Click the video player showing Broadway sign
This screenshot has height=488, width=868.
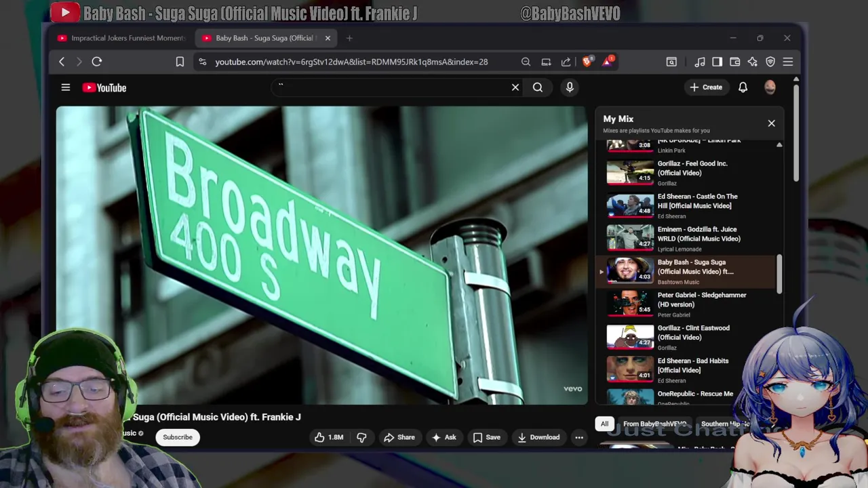coord(321,256)
